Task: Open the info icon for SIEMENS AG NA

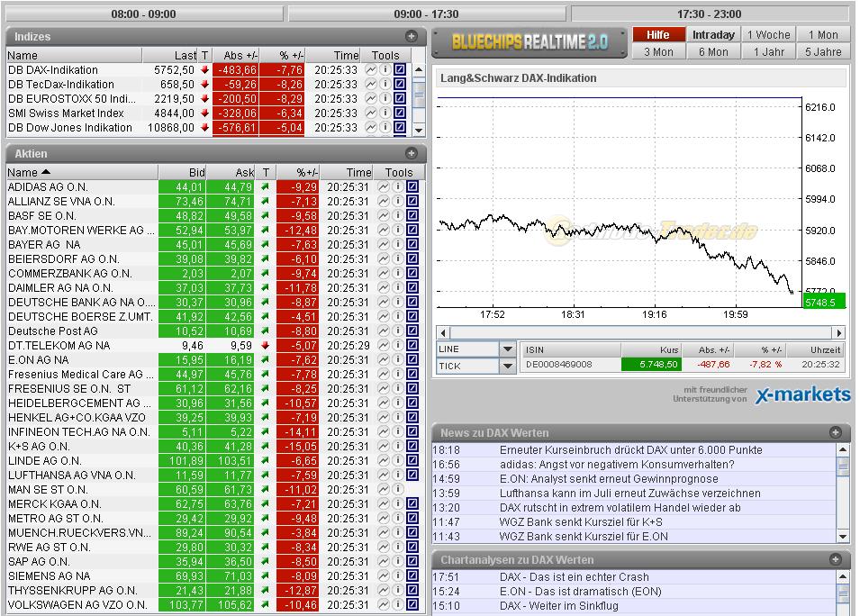Action: click(400, 576)
